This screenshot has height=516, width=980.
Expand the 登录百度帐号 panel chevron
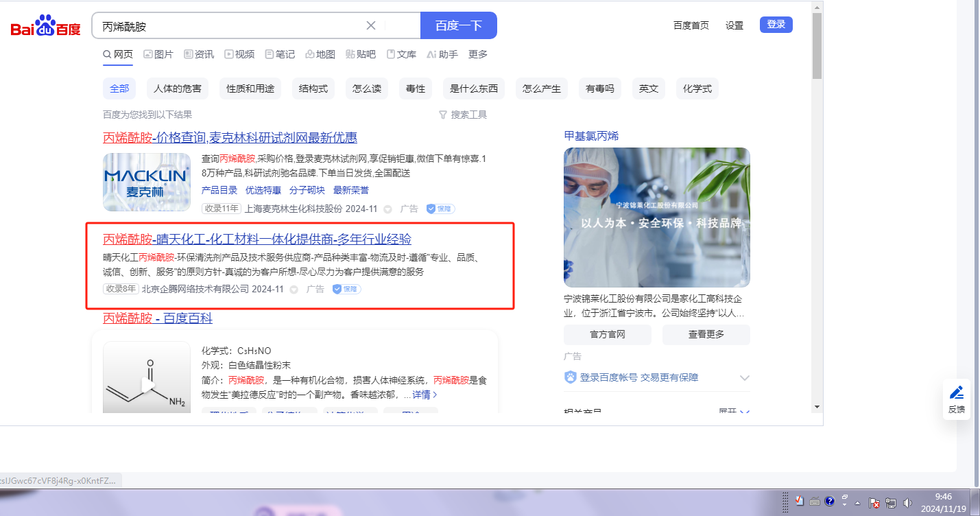click(745, 378)
